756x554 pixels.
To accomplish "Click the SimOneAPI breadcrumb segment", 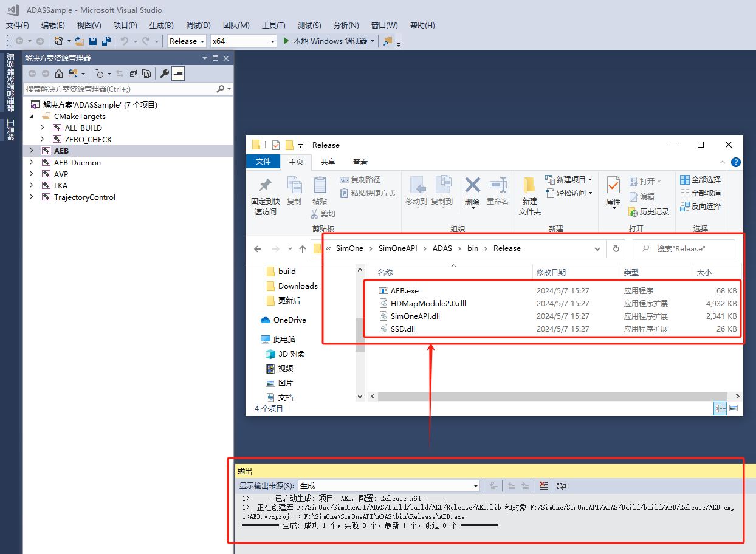I will 397,248.
